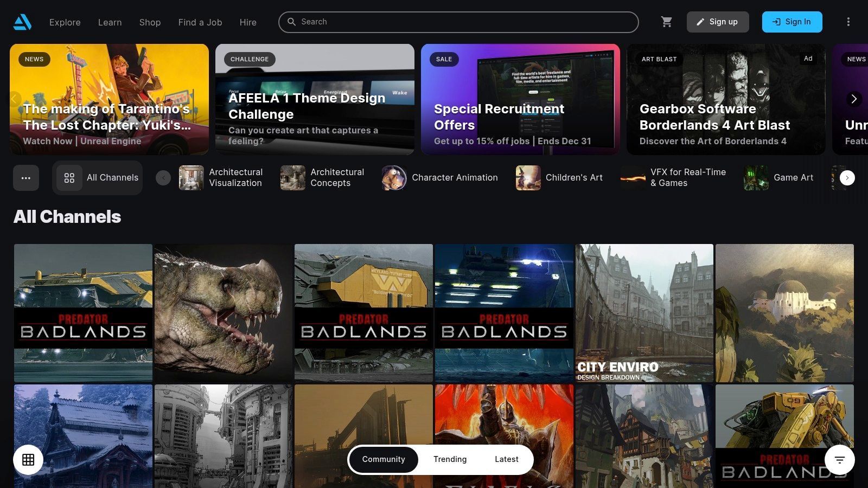This screenshot has width=868, height=488.
Task: Click the three-dot channel options button
Action: pyautogui.click(x=26, y=178)
